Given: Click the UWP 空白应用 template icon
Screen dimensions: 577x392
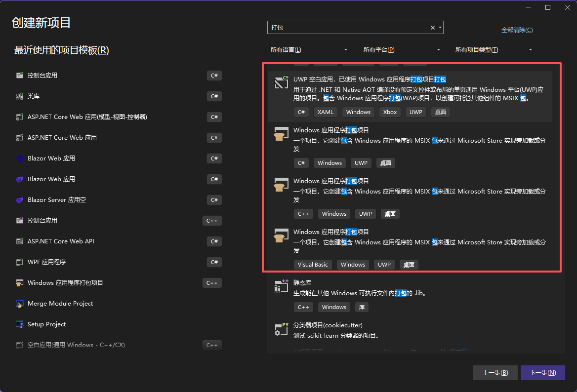Looking at the screenshot, I should pyautogui.click(x=282, y=82).
